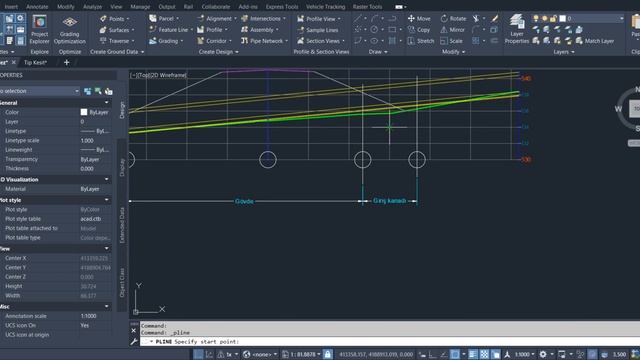Open the Profile View dropdown
This screenshot has height=360, width=640.
319,19
